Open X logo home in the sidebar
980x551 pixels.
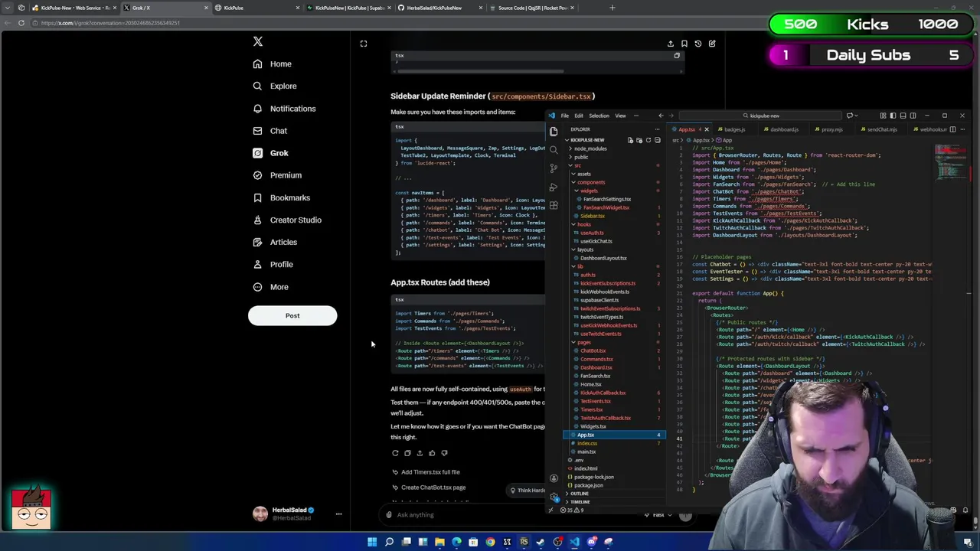[258, 42]
